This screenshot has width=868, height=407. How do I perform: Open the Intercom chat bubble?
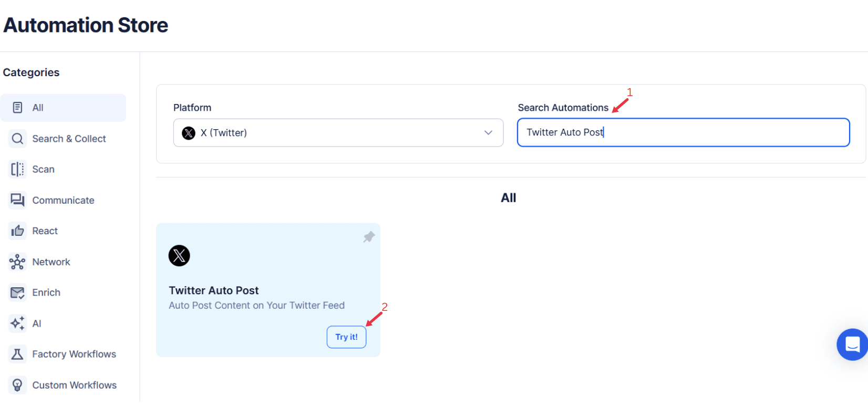click(851, 345)
